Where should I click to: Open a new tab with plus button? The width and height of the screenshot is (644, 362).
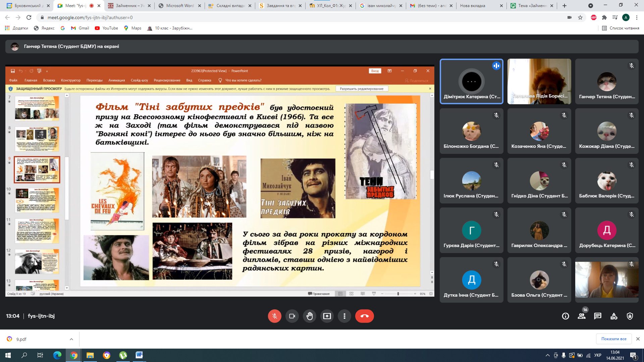click(565, 6)
